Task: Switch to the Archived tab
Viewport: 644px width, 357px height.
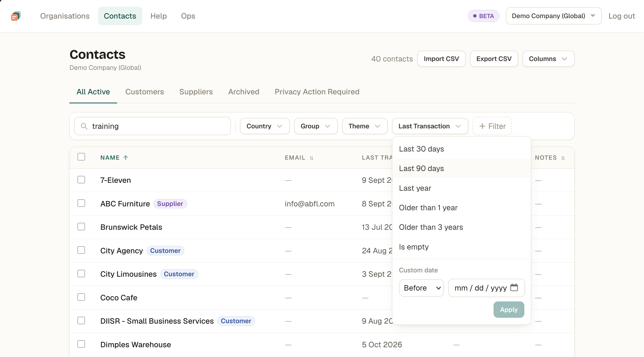Action: click(x=244, y=92)
